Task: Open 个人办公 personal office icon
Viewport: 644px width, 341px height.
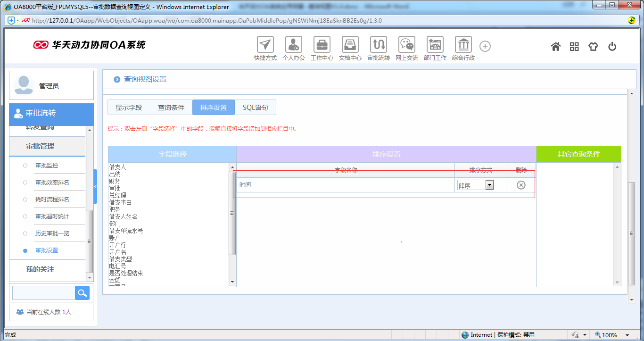Action: click(294, 45)
